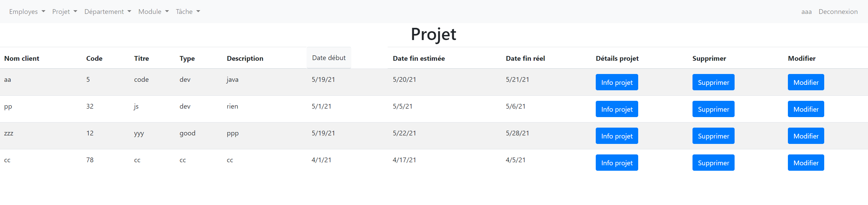Click Supprimer for project titled yyy
This screenshot has height=205, width=868.
coord(713,136)
